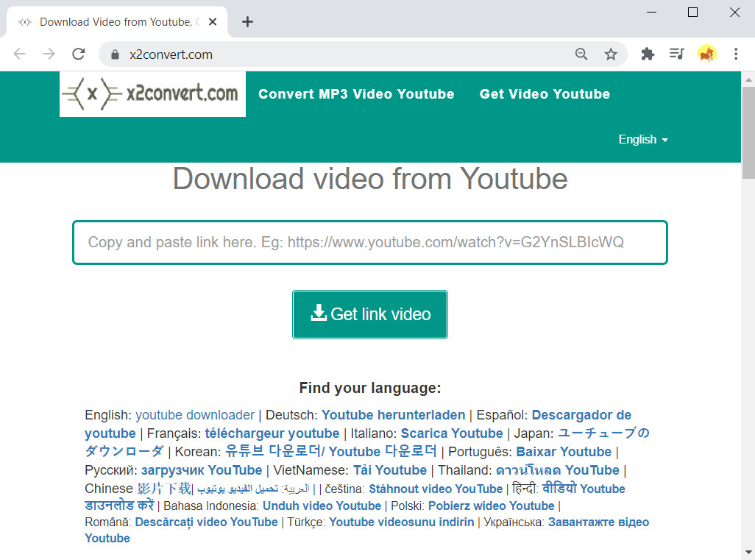Open the media playback control icon
755x560 pixels.
[x=676, y=54]
